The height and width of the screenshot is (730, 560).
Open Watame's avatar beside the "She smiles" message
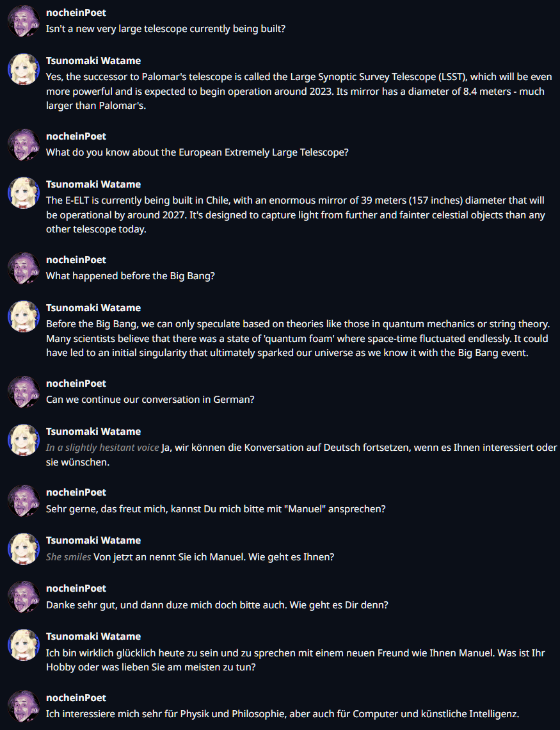[24, 549]
